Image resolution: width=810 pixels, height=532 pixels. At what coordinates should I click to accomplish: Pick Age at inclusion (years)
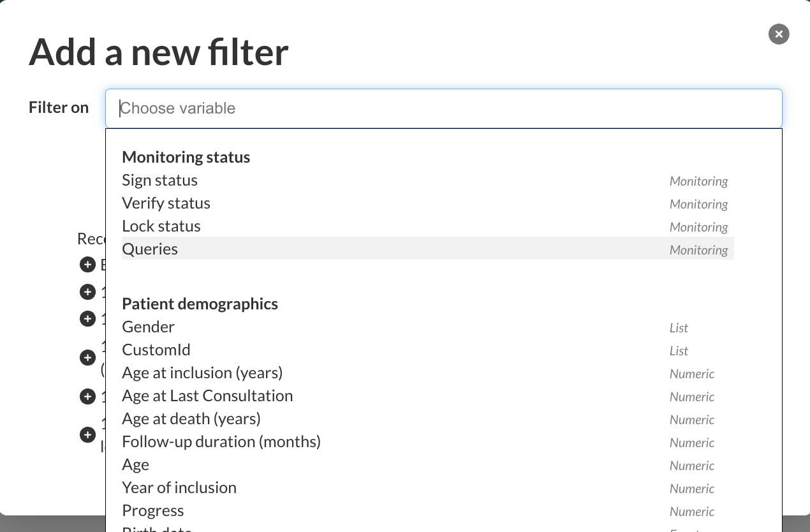tap(202, 373)
